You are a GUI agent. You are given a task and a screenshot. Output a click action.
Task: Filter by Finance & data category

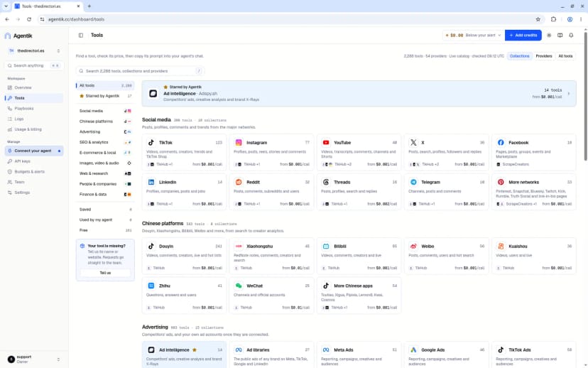point(105,195)
